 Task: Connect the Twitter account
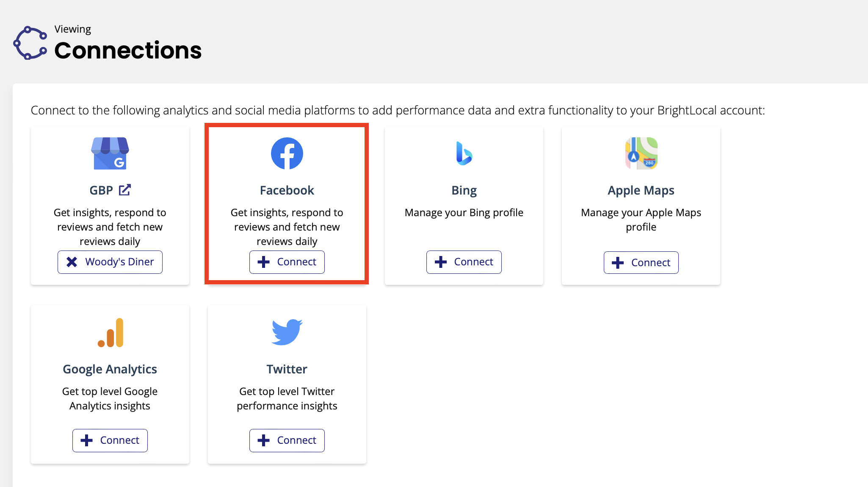tap(287, 440)
